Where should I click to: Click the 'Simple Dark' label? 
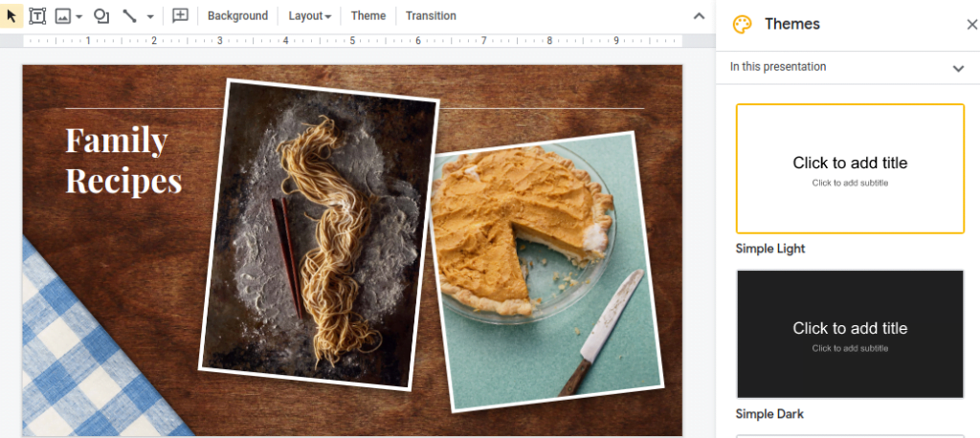tap(769, 414)
